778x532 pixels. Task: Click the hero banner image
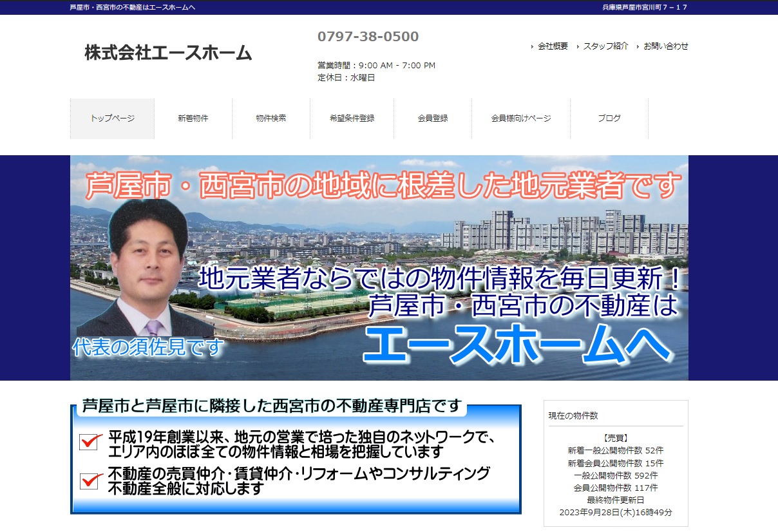tap(379, 268)
